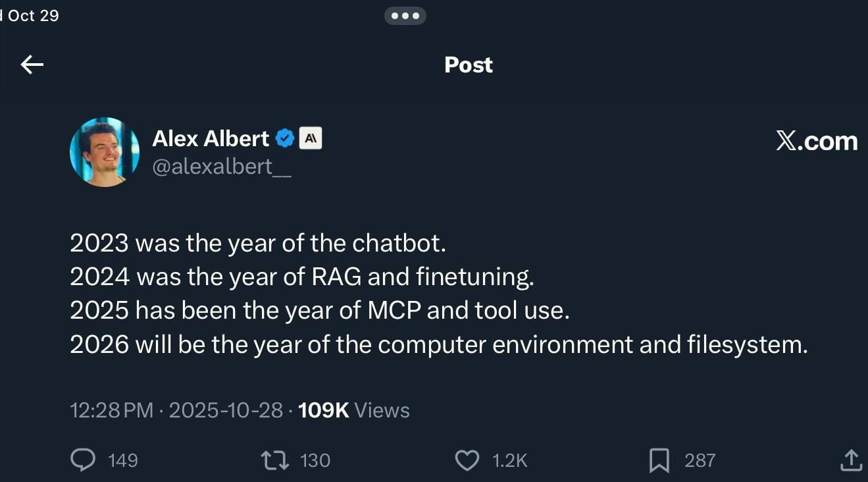This screenshot has width=868, height=482.
Task: Open the share icon
Action: [850, 460]
